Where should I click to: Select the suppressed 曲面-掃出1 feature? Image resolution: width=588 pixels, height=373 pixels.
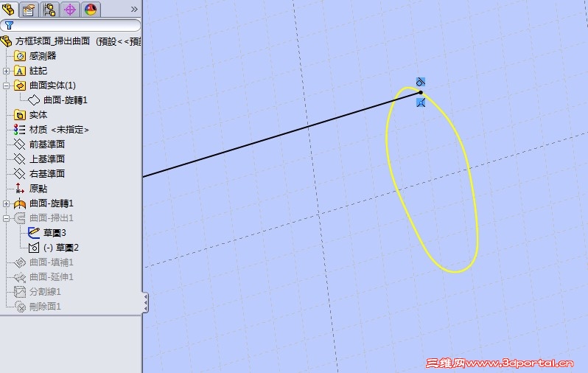pos(52,218)
